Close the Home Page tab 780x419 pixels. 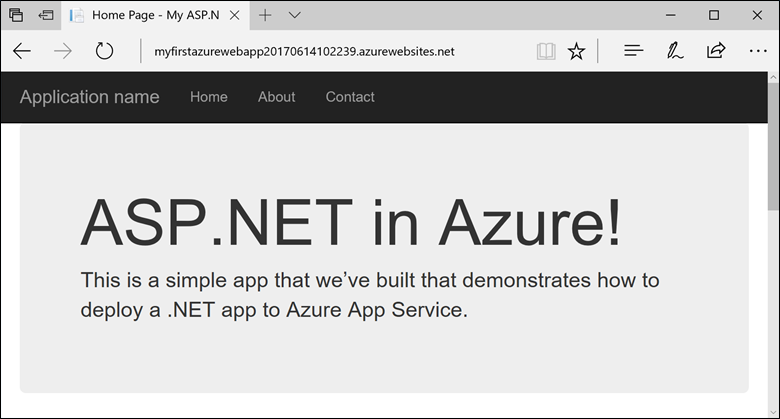234,15
